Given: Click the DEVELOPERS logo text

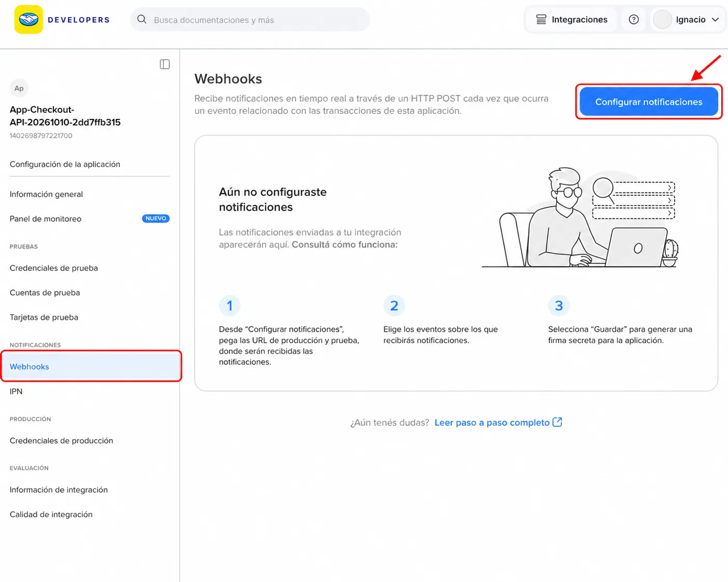Looking at the screenshot, I should coord(79,20).
